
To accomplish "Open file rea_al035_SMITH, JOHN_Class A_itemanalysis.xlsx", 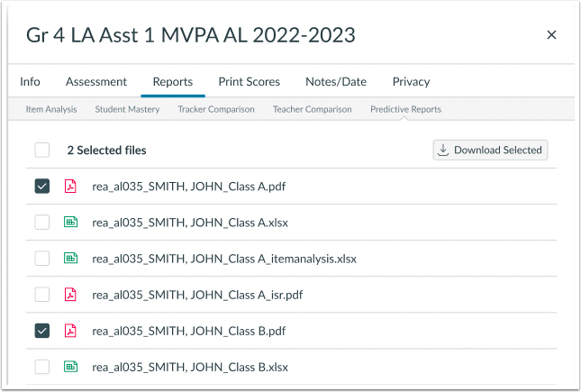I will (224, 259).
